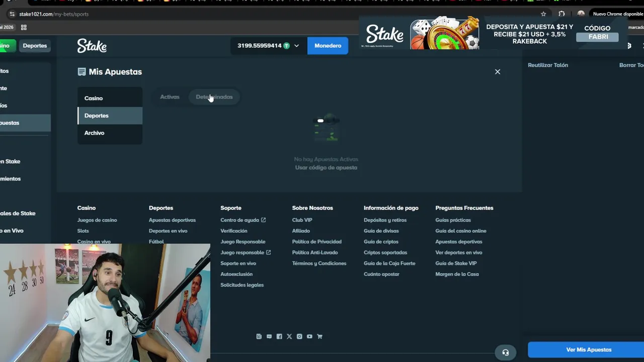Click Ver Mis Apuestas button
Image resolution: width=644 pixels, height=362 pixels.
tap(589, 350)
